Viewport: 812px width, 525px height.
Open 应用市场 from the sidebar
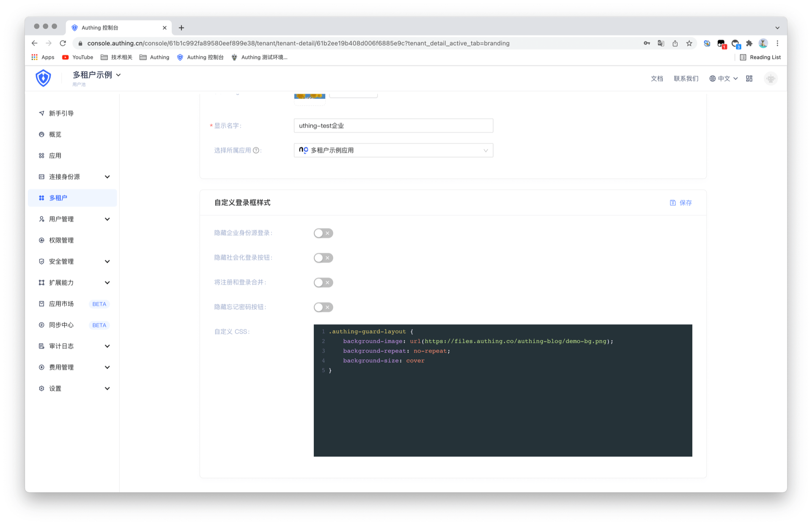62,304
